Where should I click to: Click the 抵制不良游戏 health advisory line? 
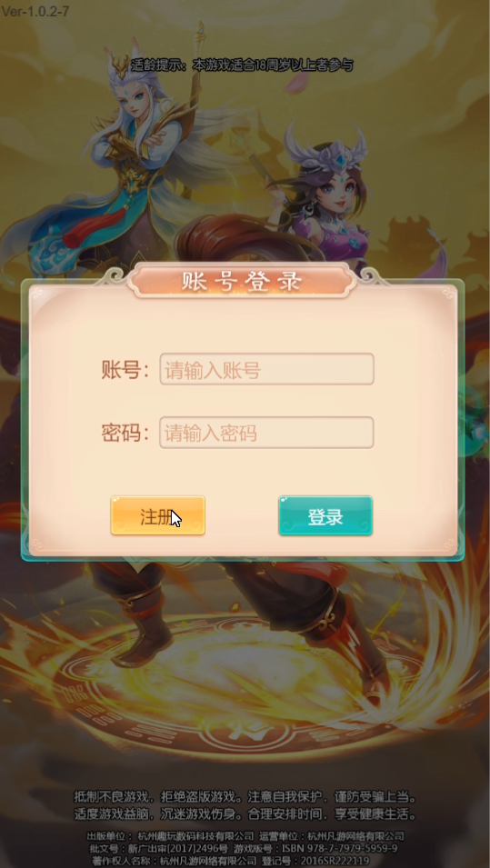point(245,797)
